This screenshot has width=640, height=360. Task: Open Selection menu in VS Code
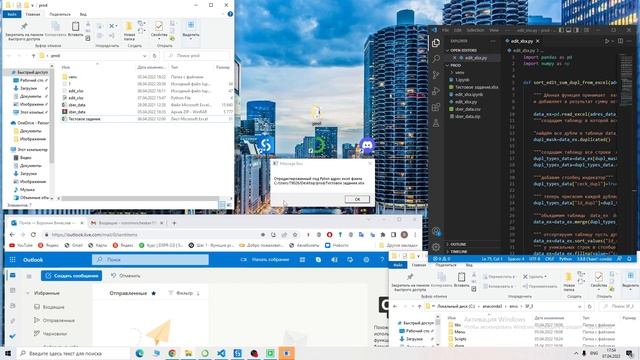point(475,30)
